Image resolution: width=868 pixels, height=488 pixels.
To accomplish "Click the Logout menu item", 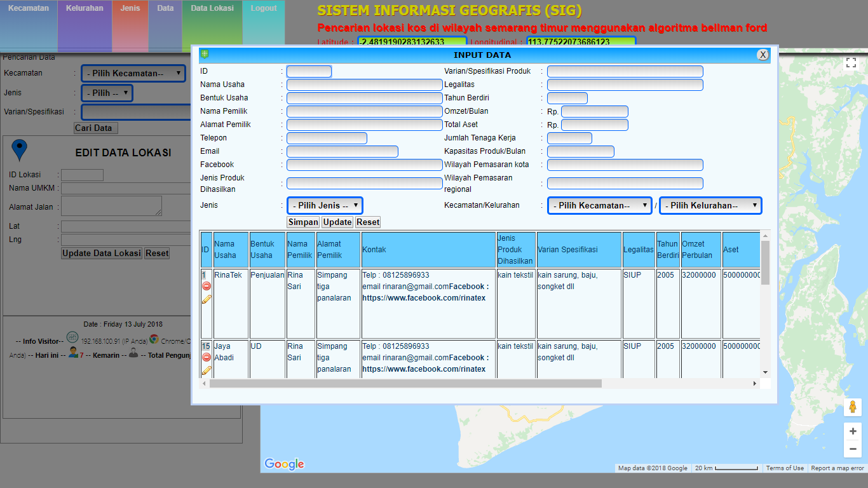I will pos(264,9).
